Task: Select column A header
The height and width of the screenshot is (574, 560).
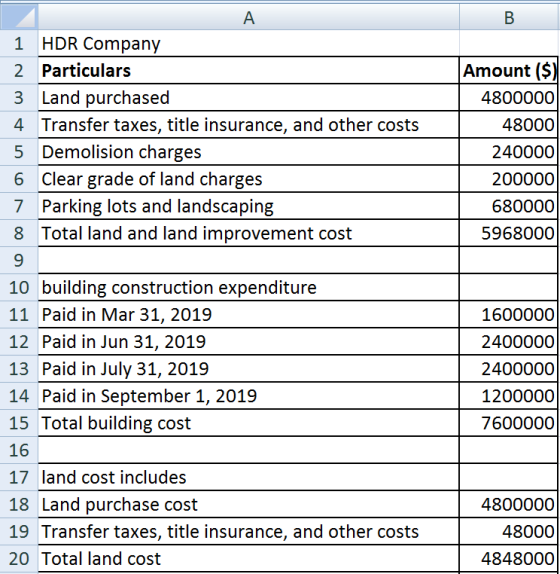Action: pyautogui.click(x=249, y=16)
